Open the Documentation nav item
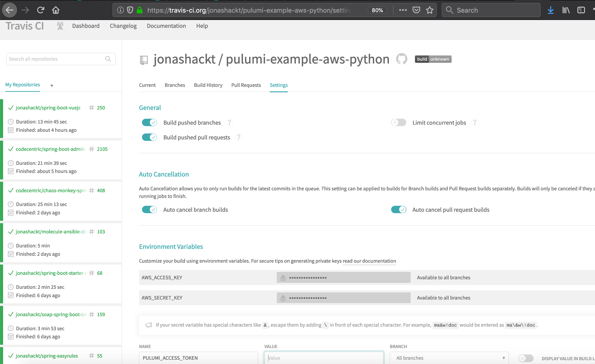Image resolution: width=595 pixels, height=364 pixels. click(166, 26)
